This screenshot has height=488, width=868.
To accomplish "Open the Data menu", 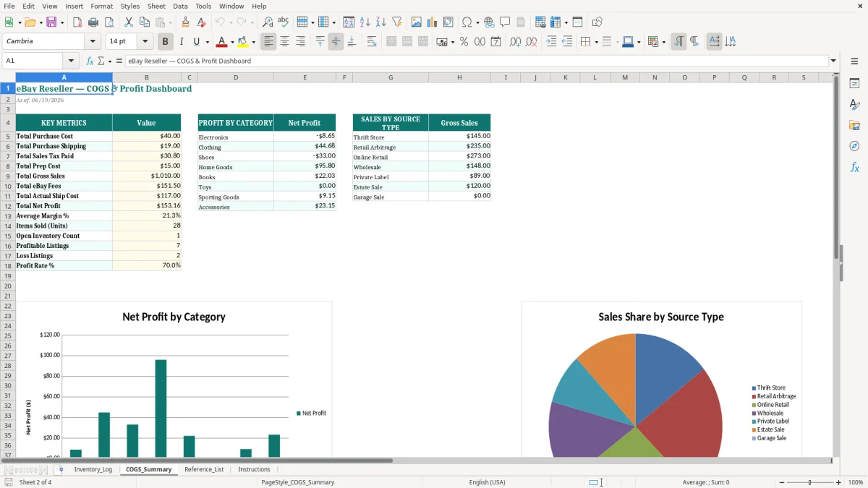I will coord(180,6).
